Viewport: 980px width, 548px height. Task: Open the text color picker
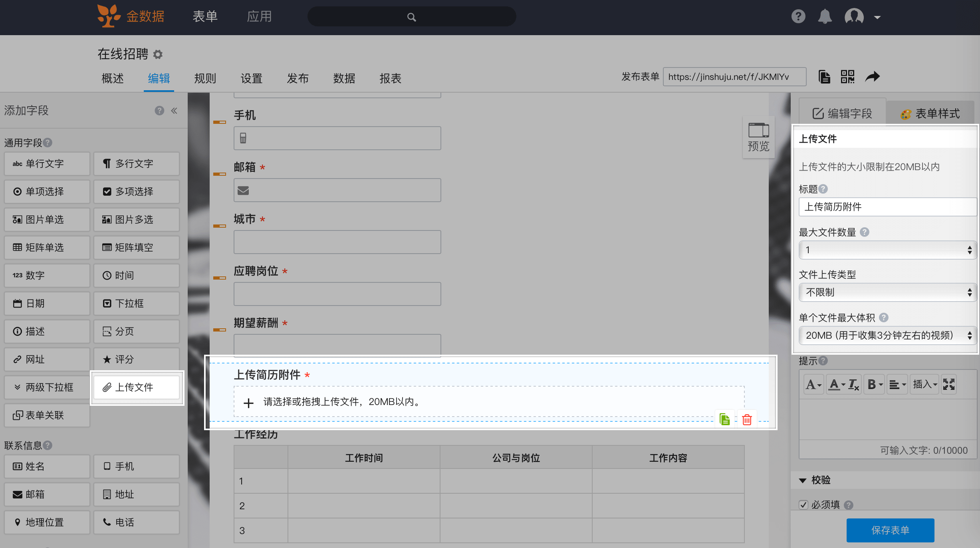(x=836, y=384)
